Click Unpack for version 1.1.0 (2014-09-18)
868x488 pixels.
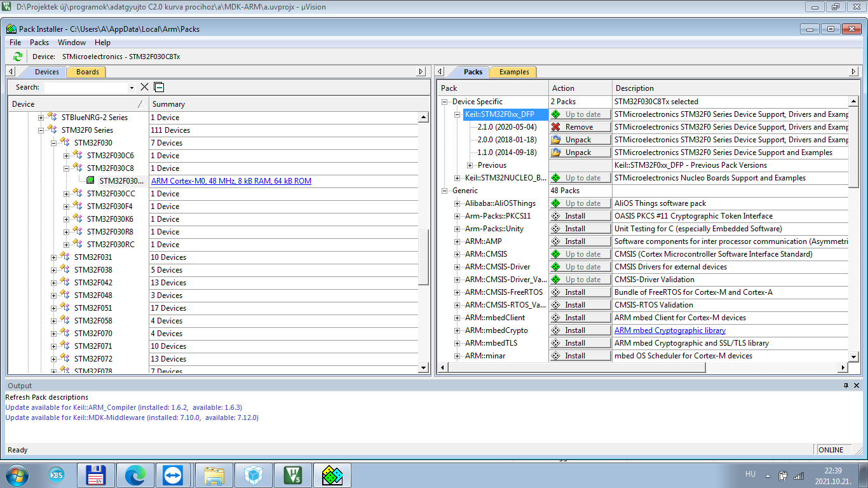tap(580, 152)
